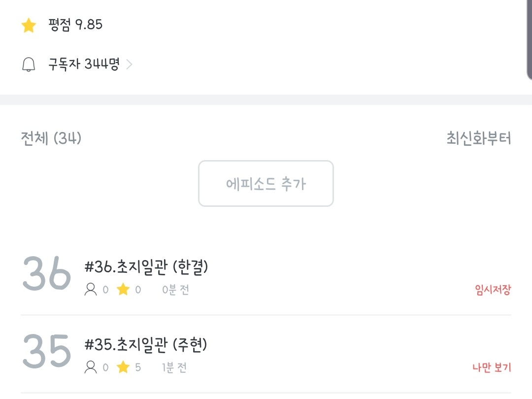Viewport: 532px width, 399px height.
Task: Click the 0분 전 timestamp on episode 36
Action: click(175, 290)
